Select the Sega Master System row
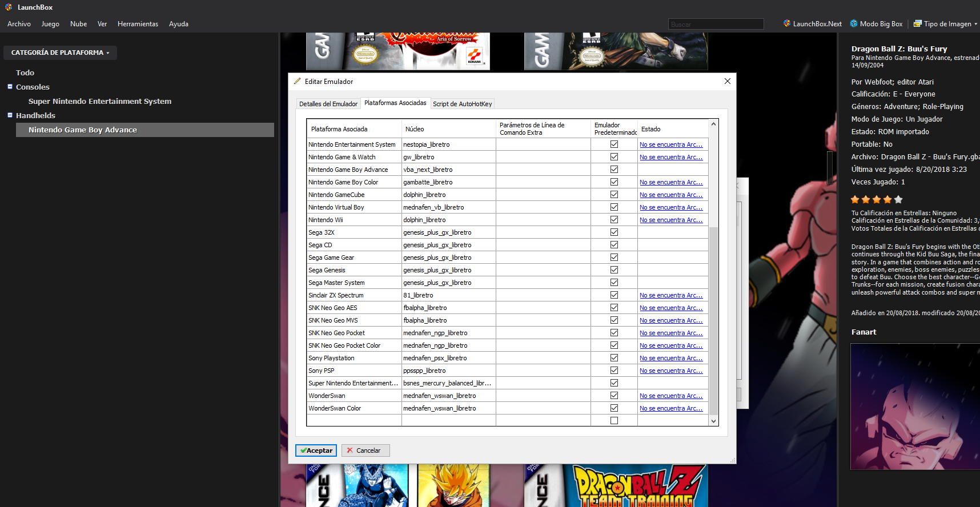The width and height of the screenshot is (980, 507). coord(508,283)
